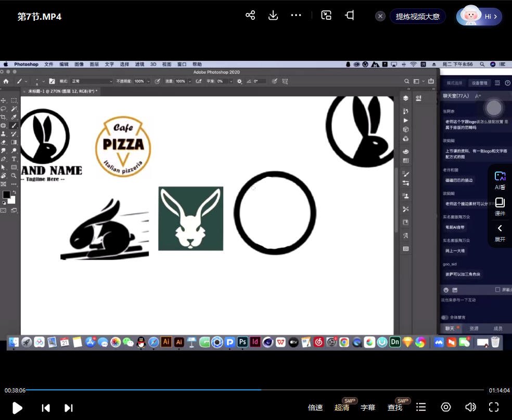Mute the video volume

470,407
